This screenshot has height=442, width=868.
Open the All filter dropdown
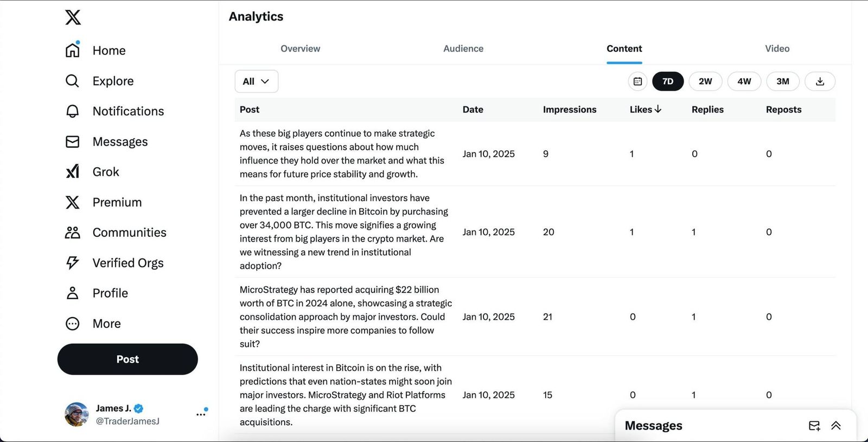coord(256,81)
